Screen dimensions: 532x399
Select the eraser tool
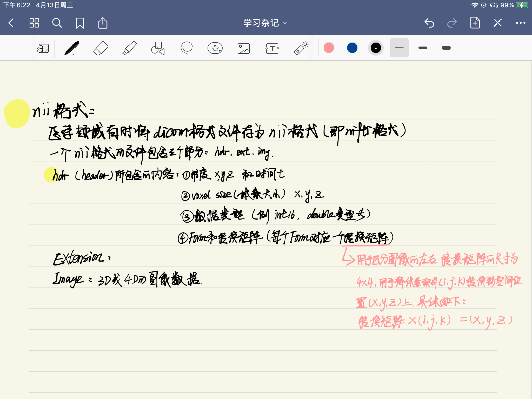pos(100,48)
